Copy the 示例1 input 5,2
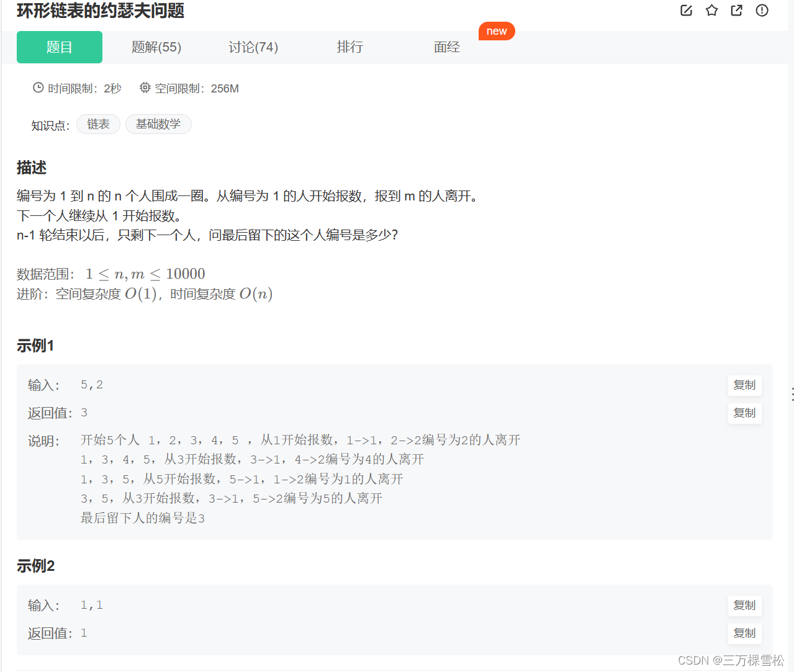 point(744,385)
